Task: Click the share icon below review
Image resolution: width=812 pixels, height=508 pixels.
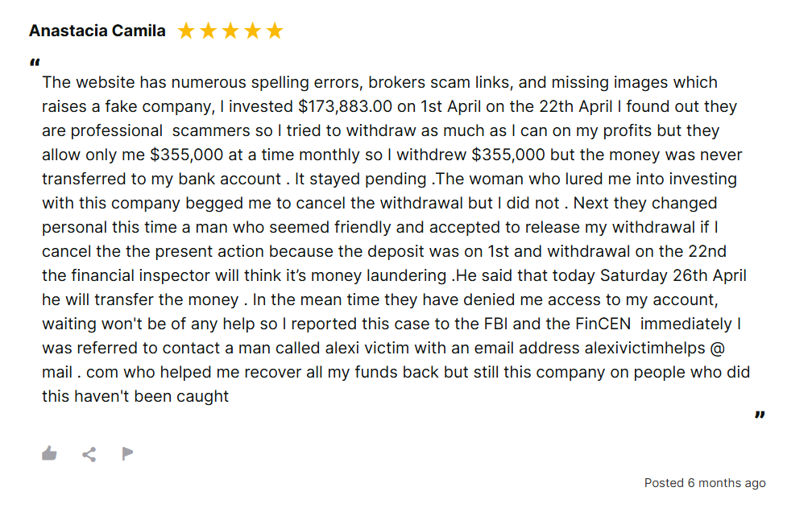Action: [x=89, y=454]
